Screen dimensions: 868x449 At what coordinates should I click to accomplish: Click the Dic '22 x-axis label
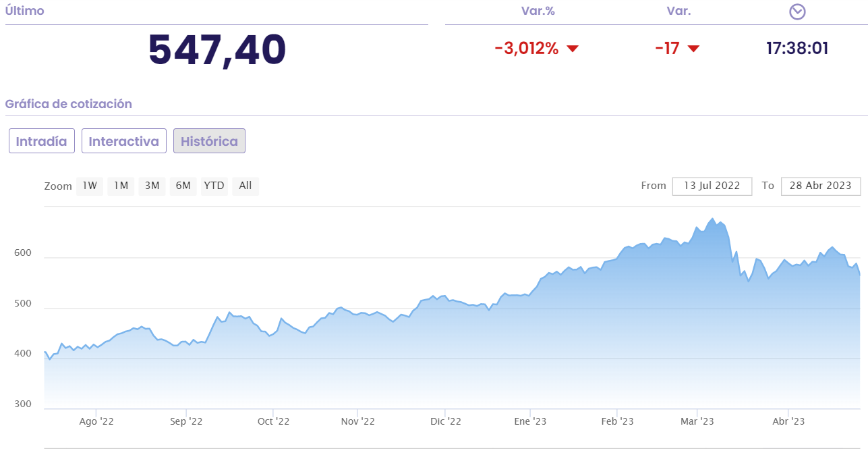point(445,421)
